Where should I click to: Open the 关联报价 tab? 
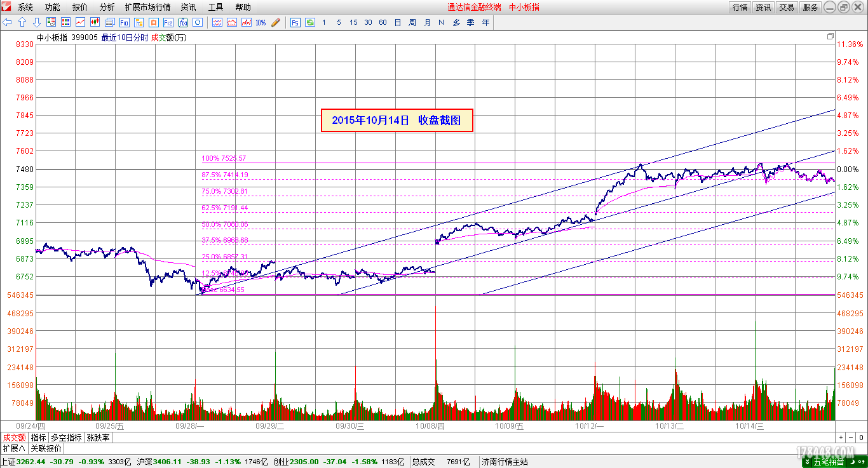(x=46, y=448)
